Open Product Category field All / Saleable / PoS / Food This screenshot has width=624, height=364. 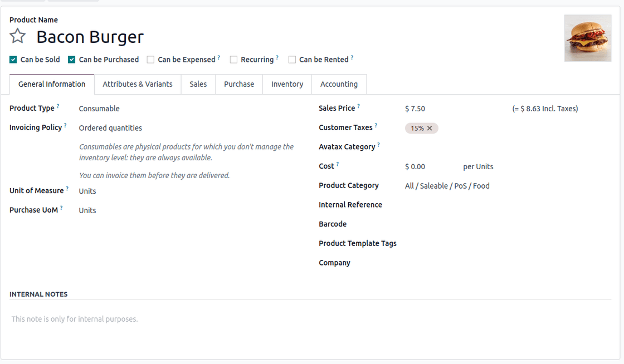point(508,186)
